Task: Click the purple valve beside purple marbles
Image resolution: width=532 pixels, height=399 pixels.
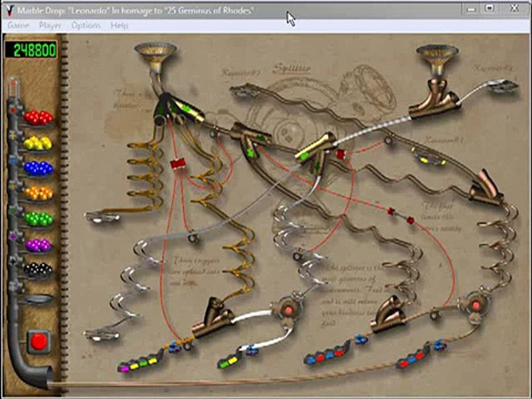Action: click(13, 236)
